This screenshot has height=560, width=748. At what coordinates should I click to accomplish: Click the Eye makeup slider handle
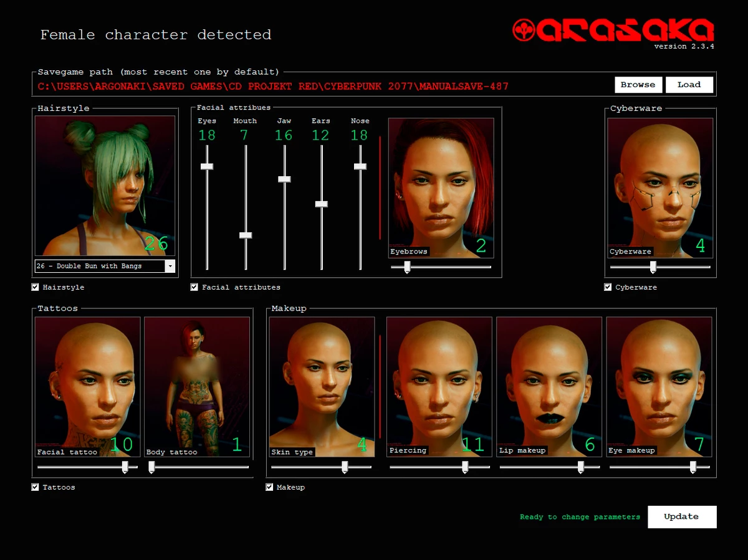(693, 467)
